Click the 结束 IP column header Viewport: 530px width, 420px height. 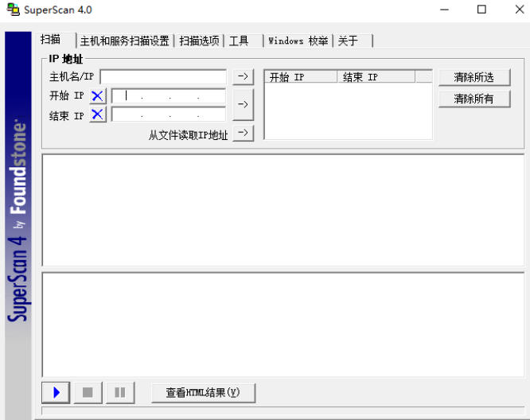[x=376, y=76]
